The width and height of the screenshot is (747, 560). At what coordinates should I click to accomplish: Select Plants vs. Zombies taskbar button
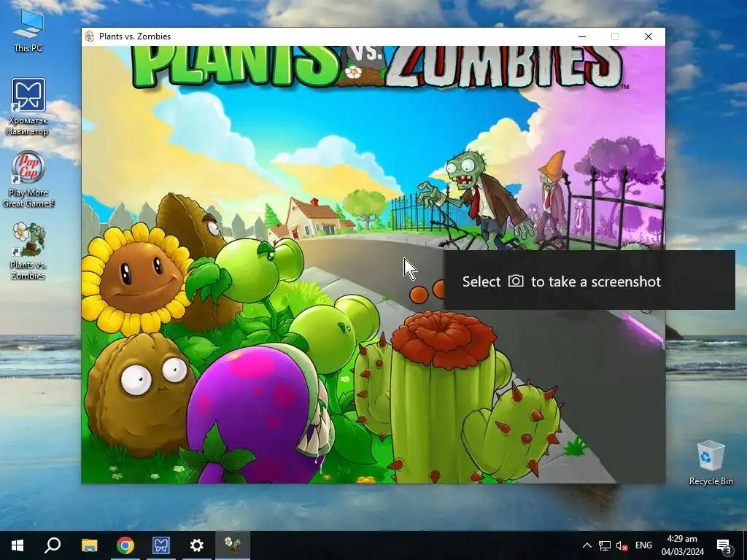pyautogui.click(x=233, y=545)
